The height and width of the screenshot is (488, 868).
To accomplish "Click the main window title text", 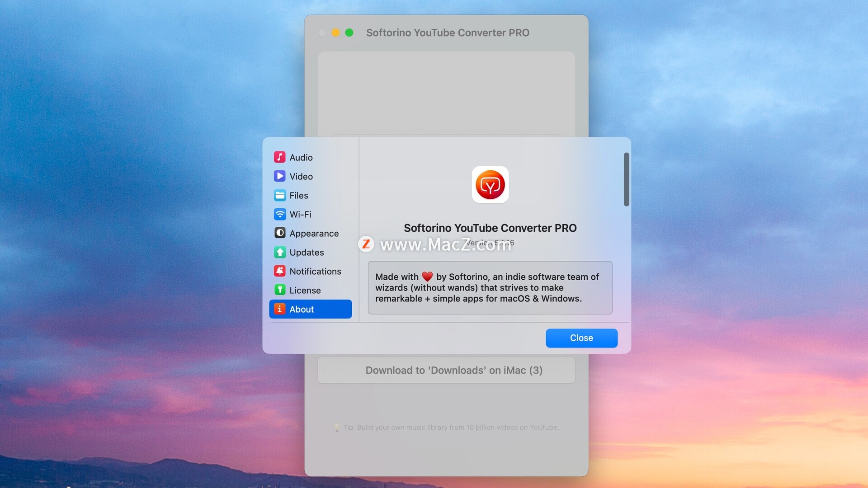I will click(448, 33).
